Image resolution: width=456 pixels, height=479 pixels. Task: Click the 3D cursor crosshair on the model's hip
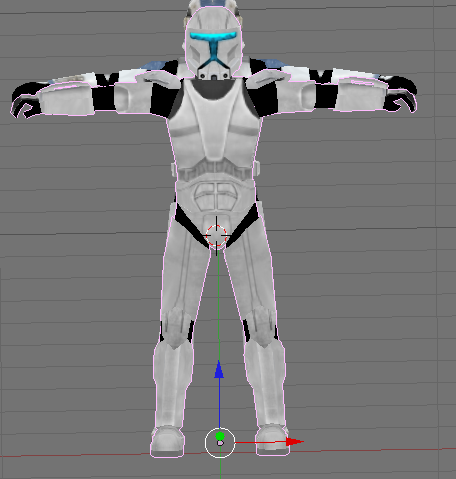pyautogui.click(x=217, y=236)
